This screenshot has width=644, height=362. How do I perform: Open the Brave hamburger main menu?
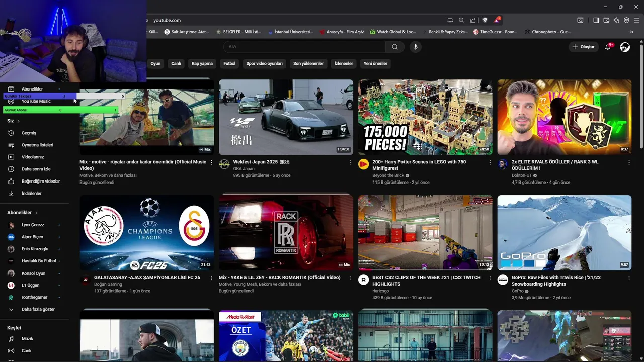point(636,20)
